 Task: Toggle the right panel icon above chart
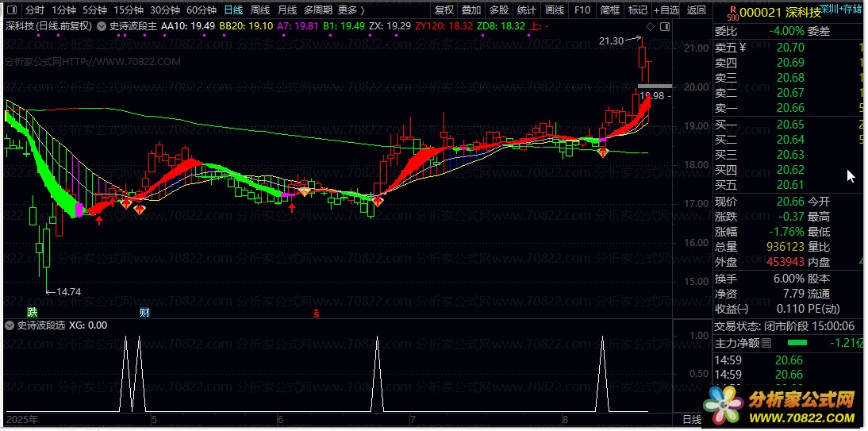click(665, 27)
